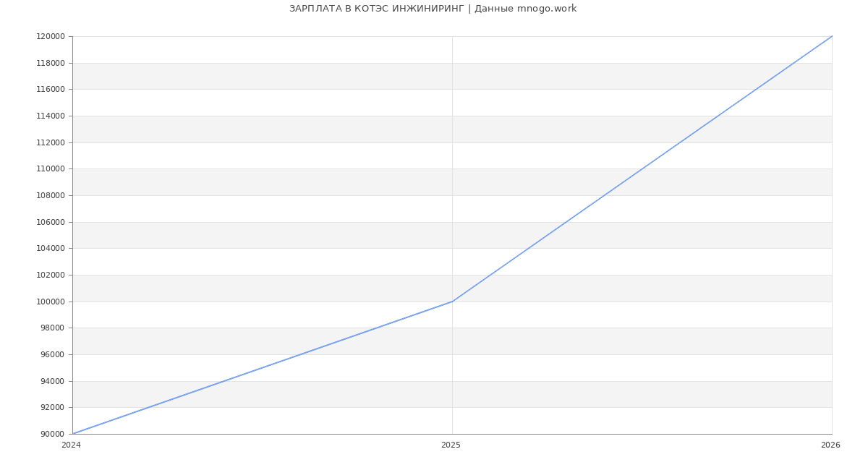This screenshot has height=470, width=868.
Task: Click the 98000 y-axis label
Action: pos(53,328)
